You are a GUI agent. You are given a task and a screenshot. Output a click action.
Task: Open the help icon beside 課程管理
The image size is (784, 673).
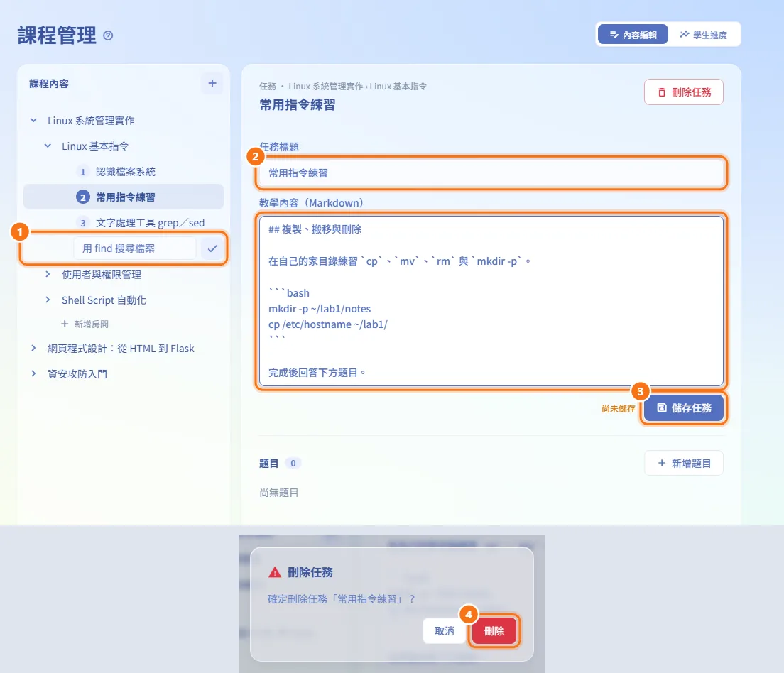[x=108, y=35]
